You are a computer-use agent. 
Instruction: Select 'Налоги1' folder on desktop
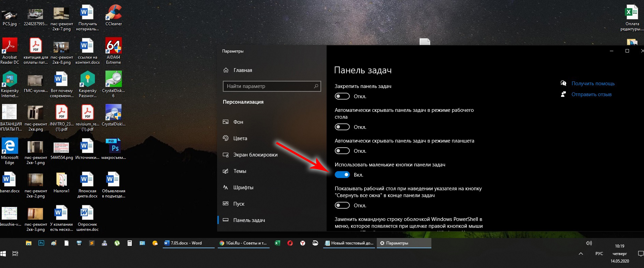[x=62, y=183]
